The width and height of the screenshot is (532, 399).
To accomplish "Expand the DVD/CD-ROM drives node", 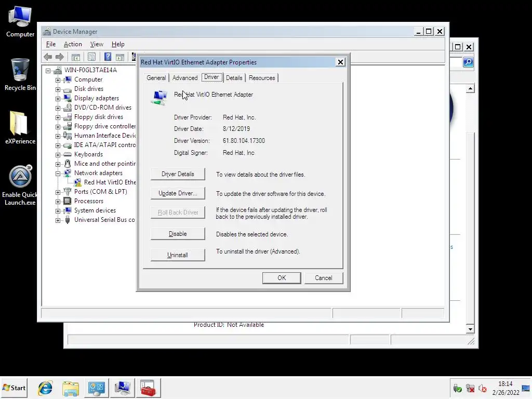I will pos(58,108).
